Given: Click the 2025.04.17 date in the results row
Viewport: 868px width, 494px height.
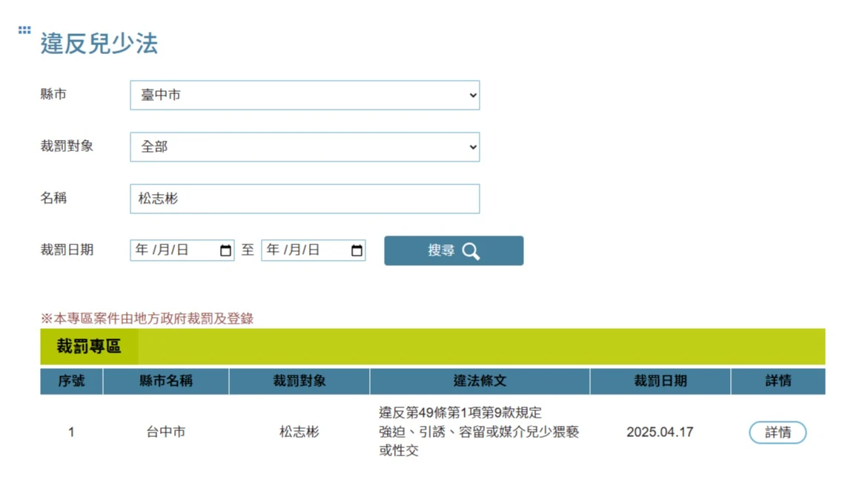Looking at the screenshot, I should [x=660, y=432].
